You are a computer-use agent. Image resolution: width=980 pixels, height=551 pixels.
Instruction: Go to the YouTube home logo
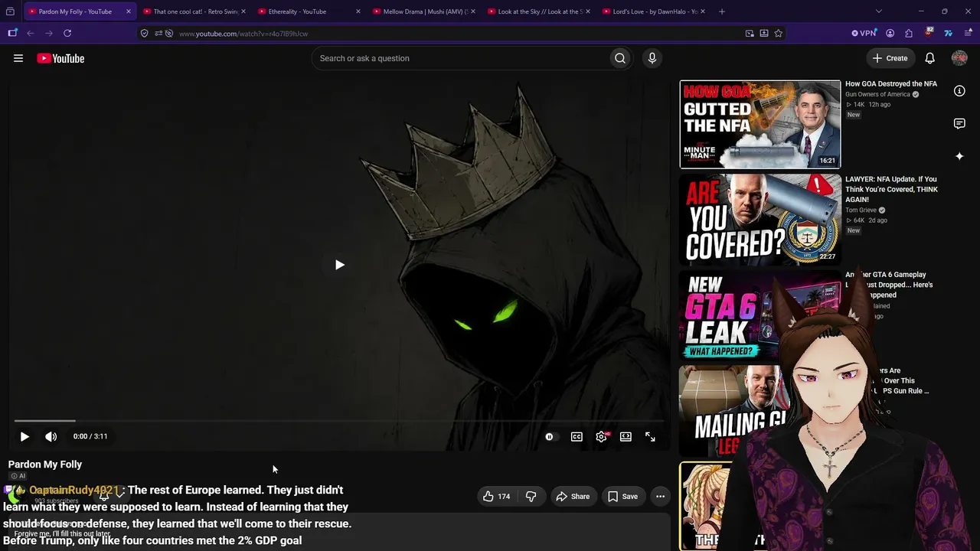[x=60, y=58]
